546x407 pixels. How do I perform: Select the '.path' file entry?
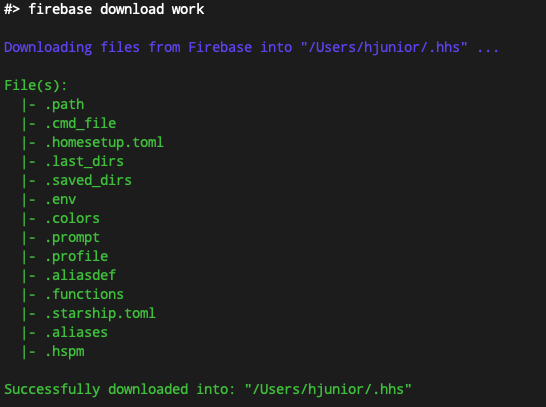pos(64,104)
